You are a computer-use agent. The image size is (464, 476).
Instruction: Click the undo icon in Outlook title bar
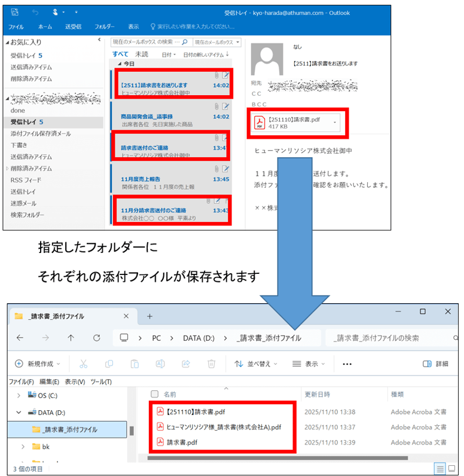click(x=35, y=13)
